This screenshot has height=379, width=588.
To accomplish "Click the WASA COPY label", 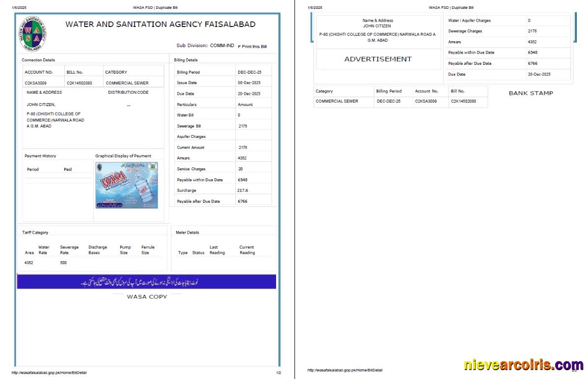I will pyautogui.click(x=147, y=297).
